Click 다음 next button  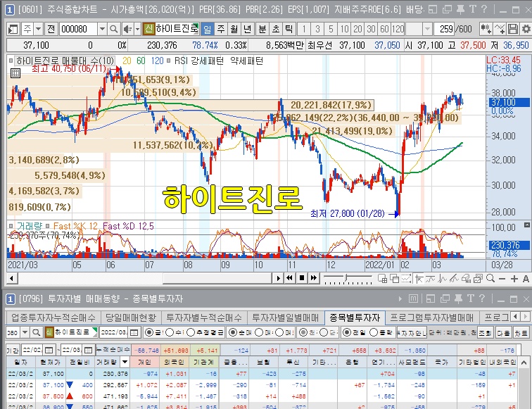(503, 333)
